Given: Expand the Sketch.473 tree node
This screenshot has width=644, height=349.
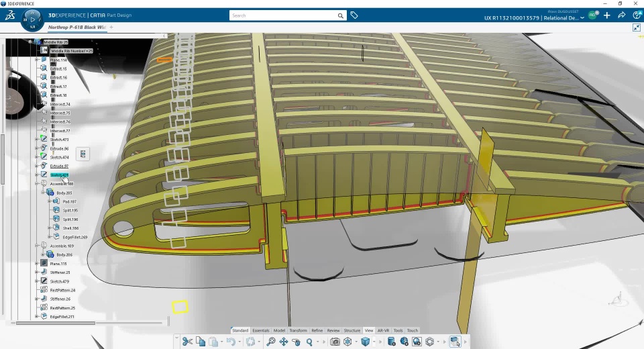Looking at the screenshot, I should coord(36,140).
